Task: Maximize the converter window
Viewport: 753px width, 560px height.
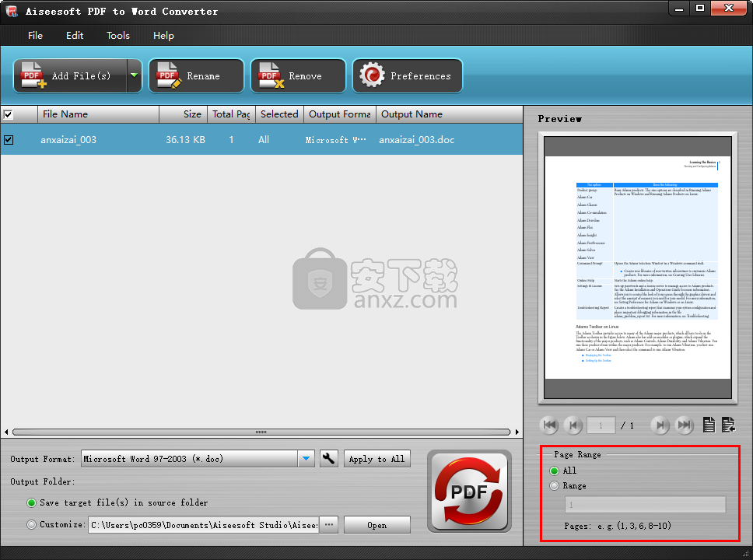Action: click(x=700, y=8)
